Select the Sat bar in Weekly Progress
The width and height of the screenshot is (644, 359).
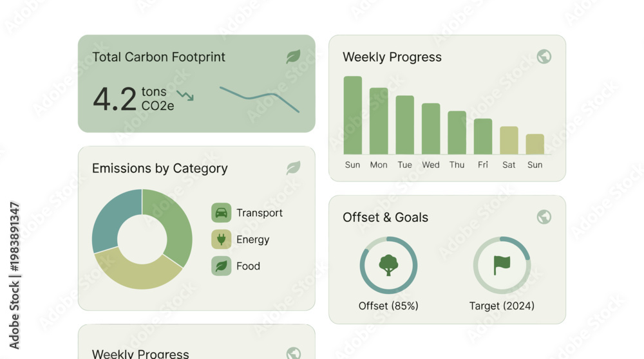pyautogui.click(x=509, y=140)
